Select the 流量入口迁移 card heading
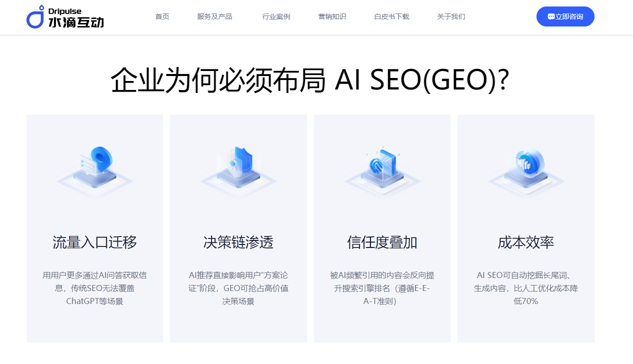This screenshot has height=364, width=633. [x=94, y=242]
